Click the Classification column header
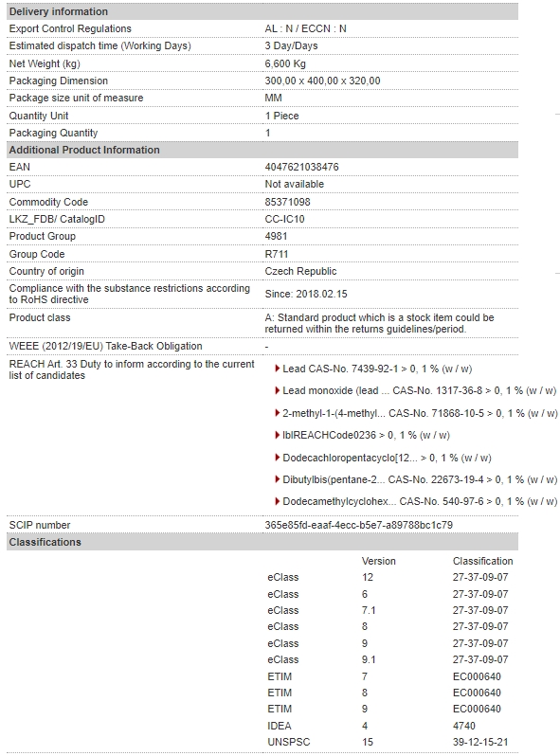This screenshot has width=560, height=756. [x=482, y=561]
